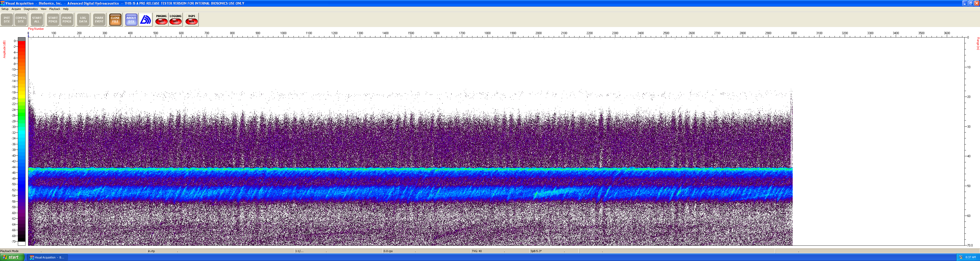This screenshot has width=980, height=261.
Task: Click the amplitude color scale bar
Action: (x=22, y=141)
